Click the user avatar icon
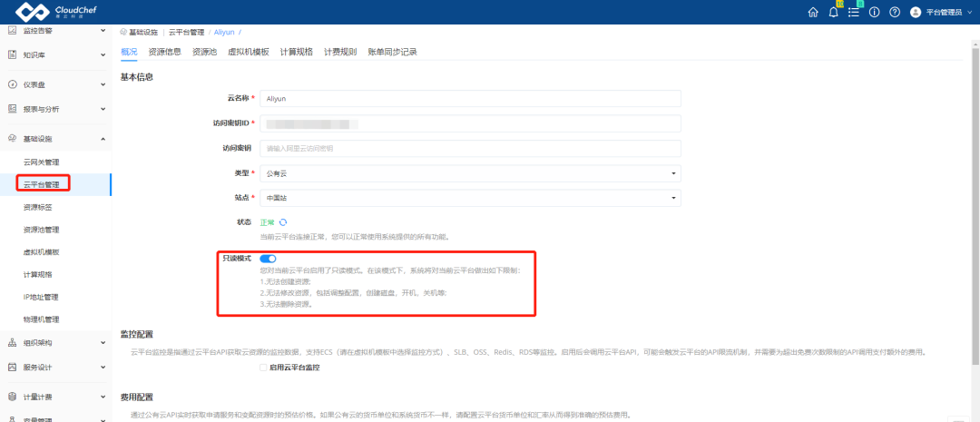Viewport: 980px width, 422px height. pyautogui.click(x=915, y=13)
